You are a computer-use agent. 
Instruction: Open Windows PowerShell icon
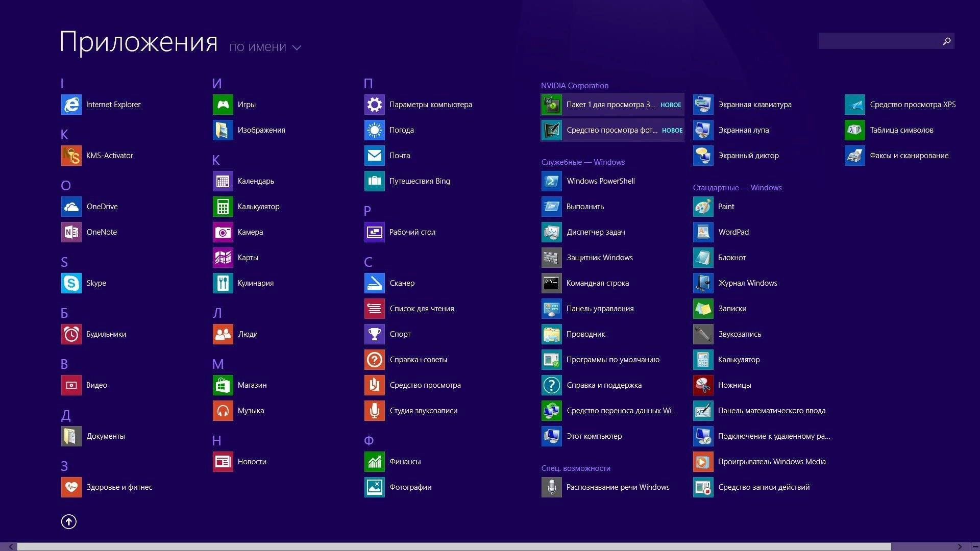pos(552,181)
